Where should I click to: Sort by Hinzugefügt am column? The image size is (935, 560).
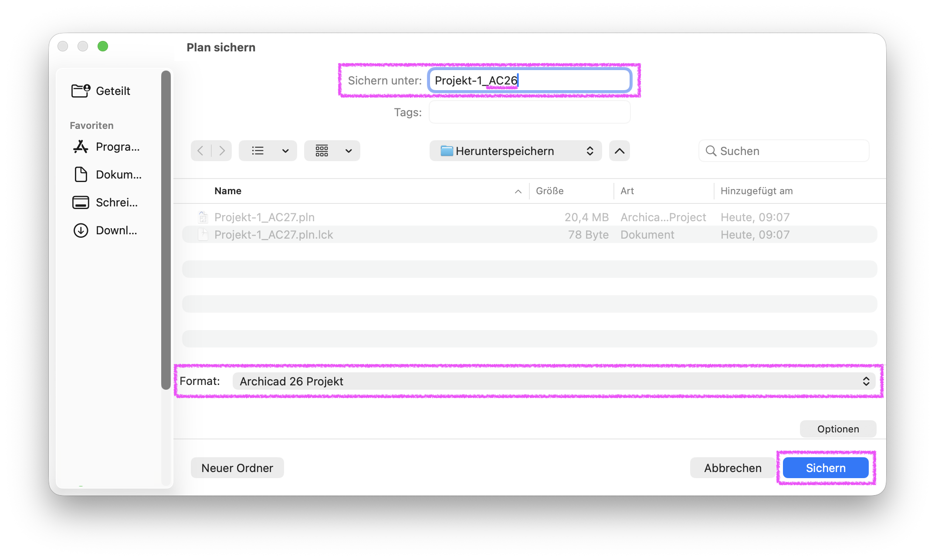tap(756, 191)
